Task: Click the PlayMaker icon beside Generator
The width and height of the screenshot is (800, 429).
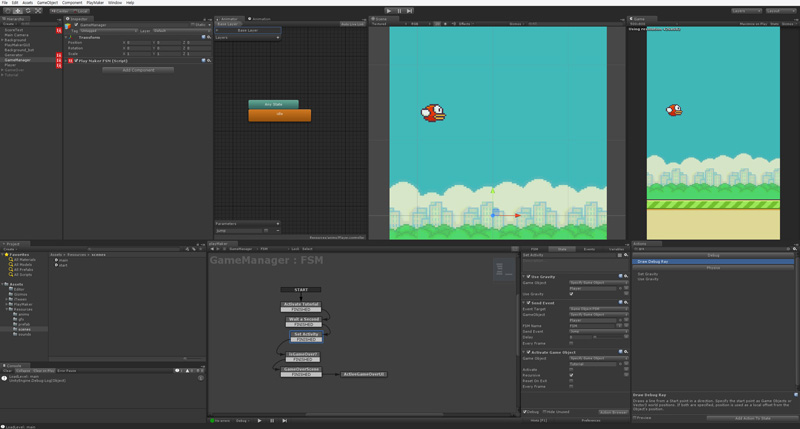Action: (59, 55)
